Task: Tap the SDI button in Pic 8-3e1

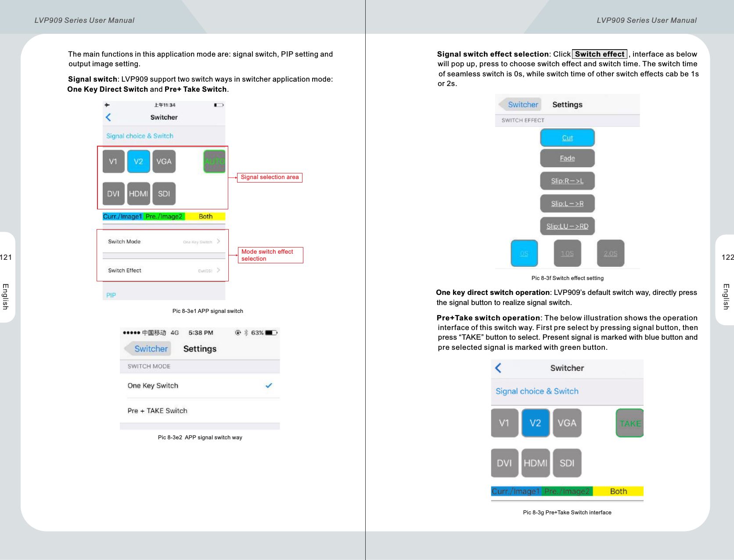Action: coord(164,194)
